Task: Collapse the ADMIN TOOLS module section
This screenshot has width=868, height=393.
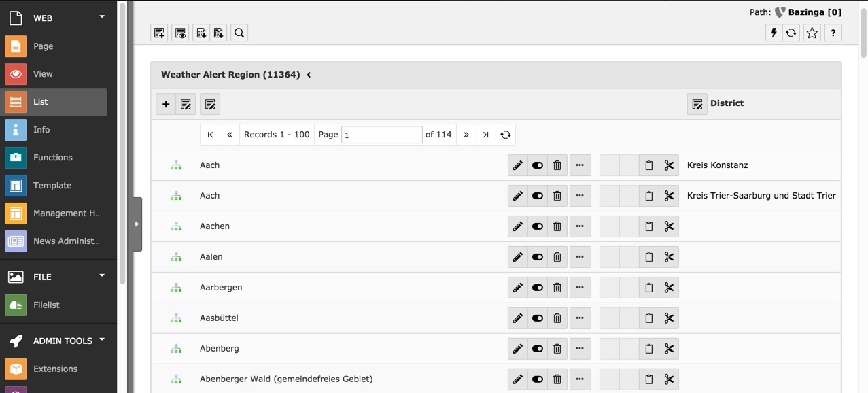Action: 102,339
